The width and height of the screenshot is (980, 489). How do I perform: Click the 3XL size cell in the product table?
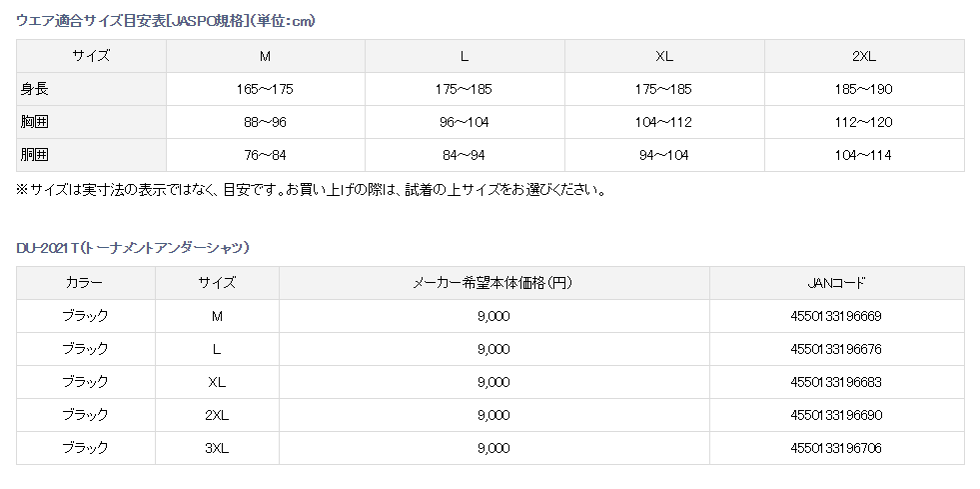coord(217,448)
